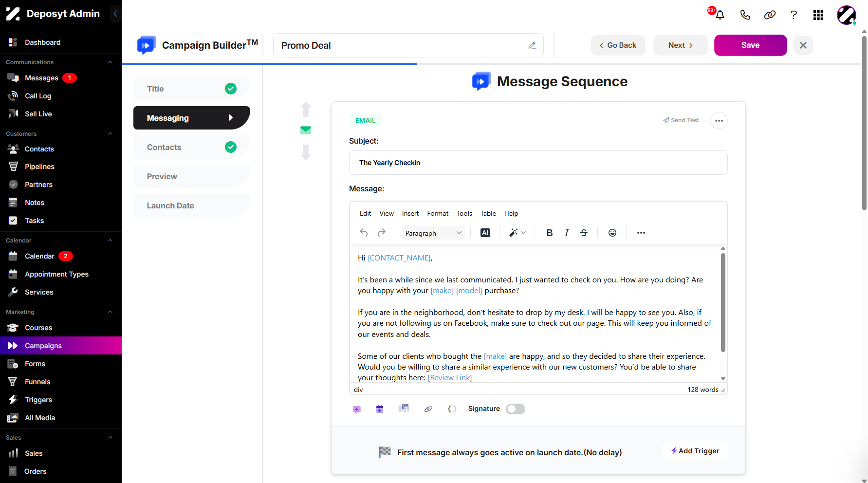This screenshot has height=483, width=868.
Task: Go to the Launch Date step
Action: click(192, 205)
